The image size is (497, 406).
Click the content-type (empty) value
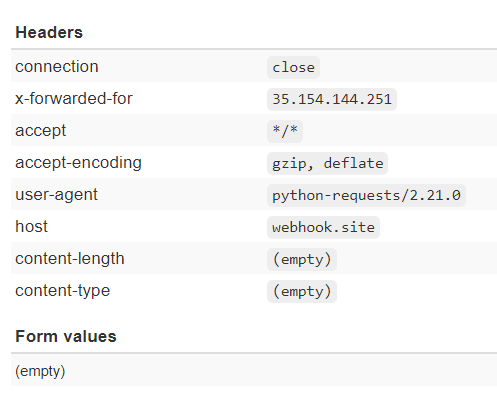coord(302,291)
